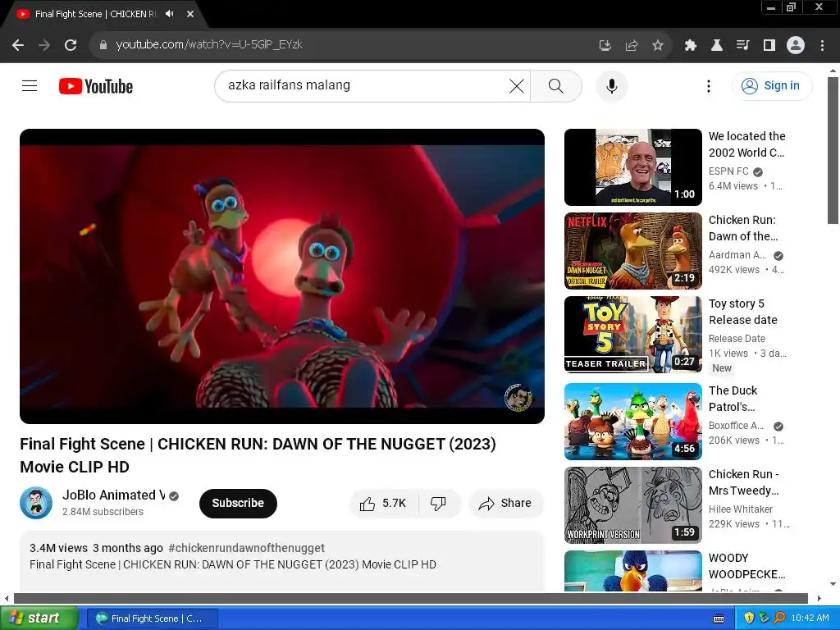Click the scroll-down arrow of vertical scrollbar
The image size is (840, 630).
[833, 584]
